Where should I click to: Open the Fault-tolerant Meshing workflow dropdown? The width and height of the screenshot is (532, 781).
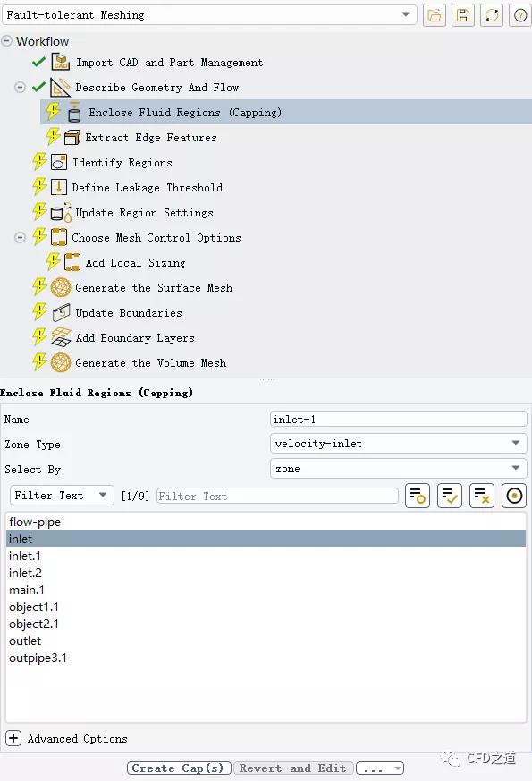[x=209, y=15]
